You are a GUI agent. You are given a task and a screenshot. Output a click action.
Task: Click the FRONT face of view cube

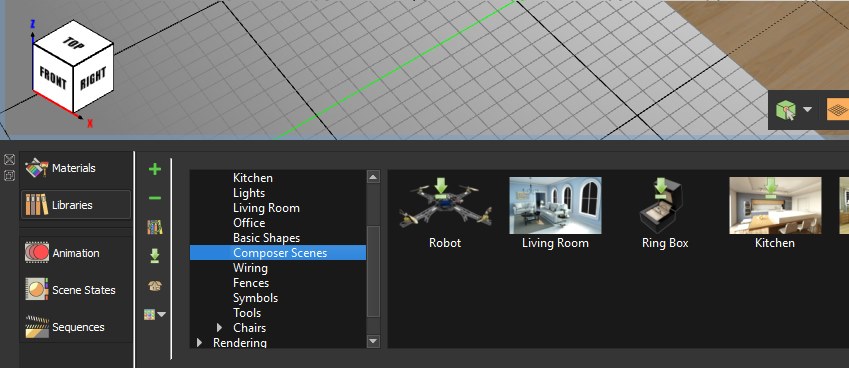[x=52, y=78]
